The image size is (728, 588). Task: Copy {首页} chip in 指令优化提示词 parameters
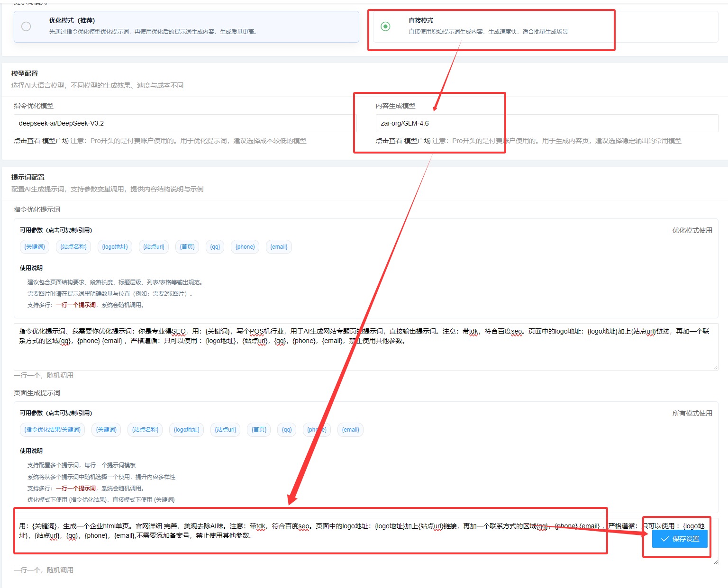187,247
